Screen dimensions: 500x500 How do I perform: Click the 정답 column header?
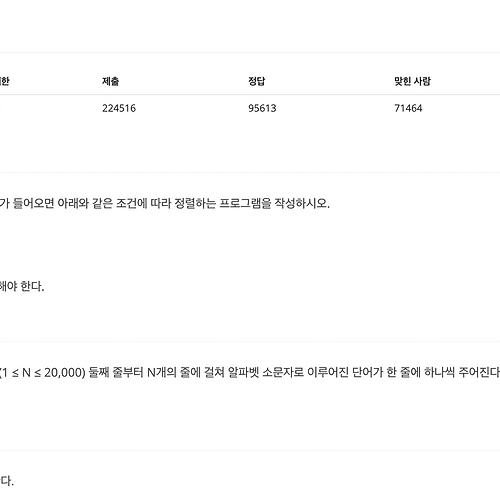pos(257,81)
